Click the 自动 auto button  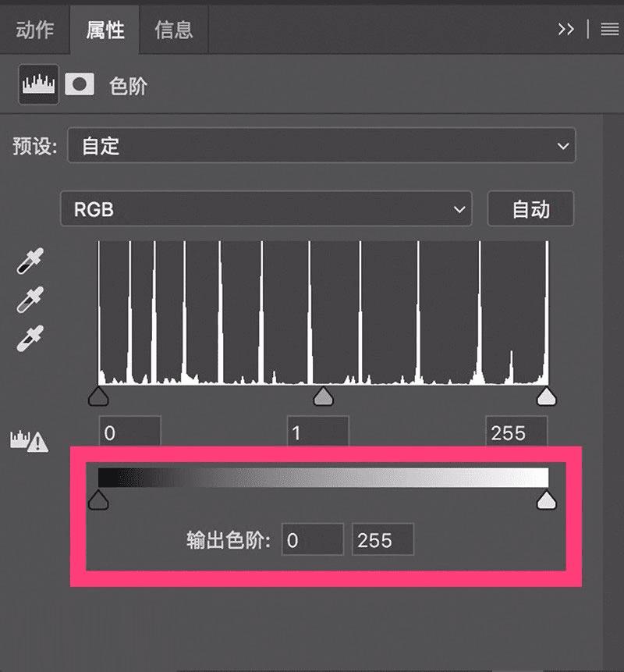pyautogui.click(x=530, y=208)
